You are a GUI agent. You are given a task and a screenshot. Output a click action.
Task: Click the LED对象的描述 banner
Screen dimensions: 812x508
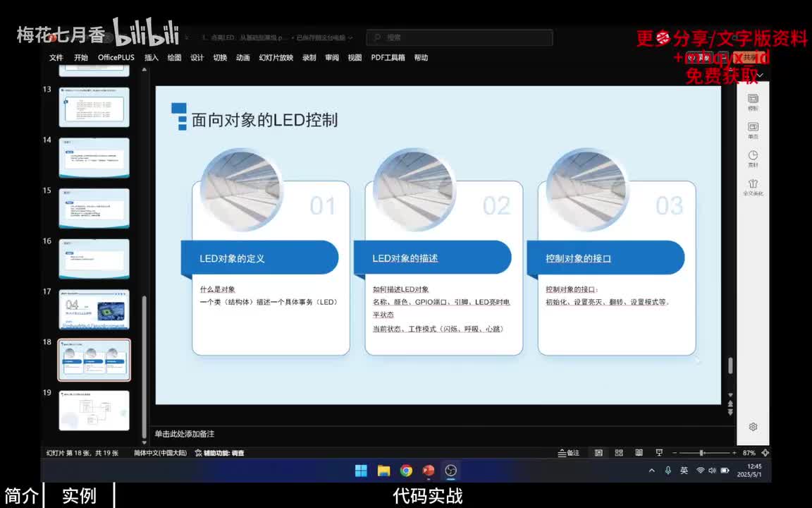(433, 258)
